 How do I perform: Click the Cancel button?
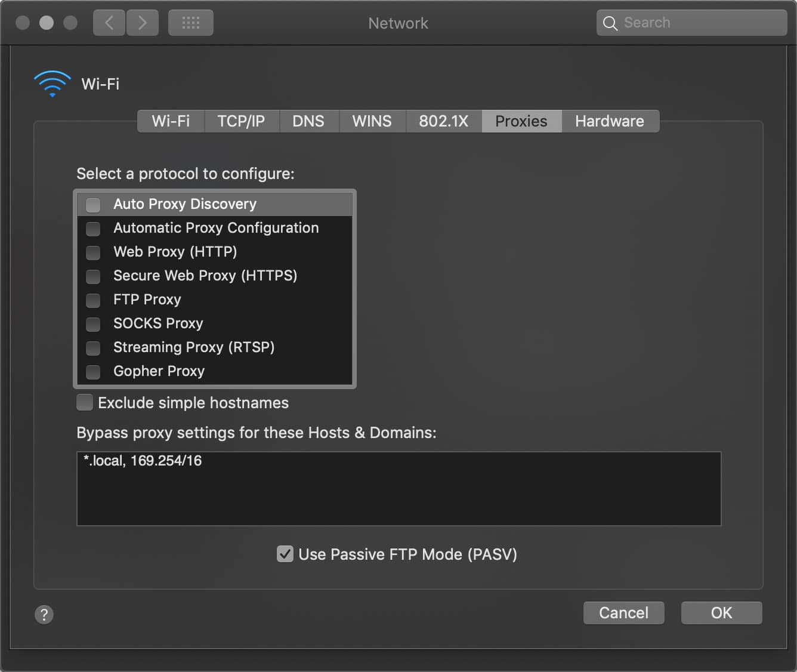(x=623, y=613)
